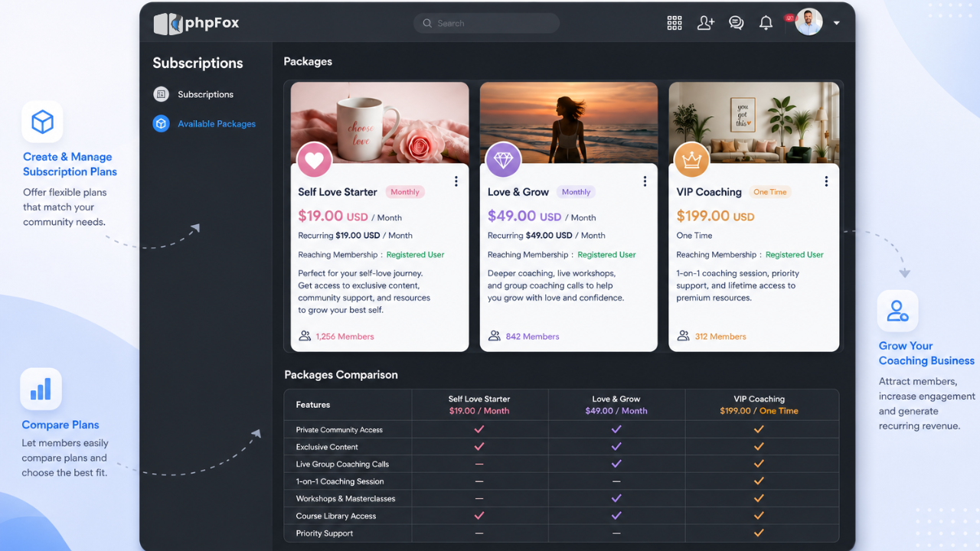Click the purple checkmark for Live Group Coaching Calls
The image size is (980, 551).
point(616,464)
